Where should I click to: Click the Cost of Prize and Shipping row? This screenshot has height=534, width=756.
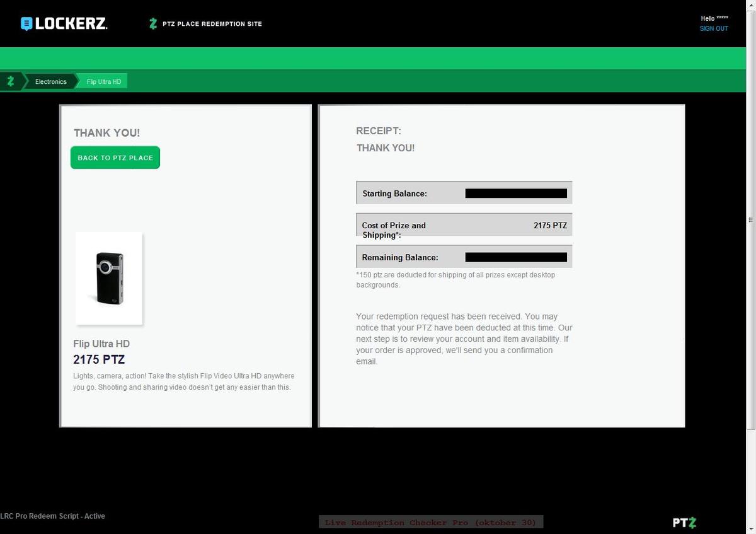point(464,225)
